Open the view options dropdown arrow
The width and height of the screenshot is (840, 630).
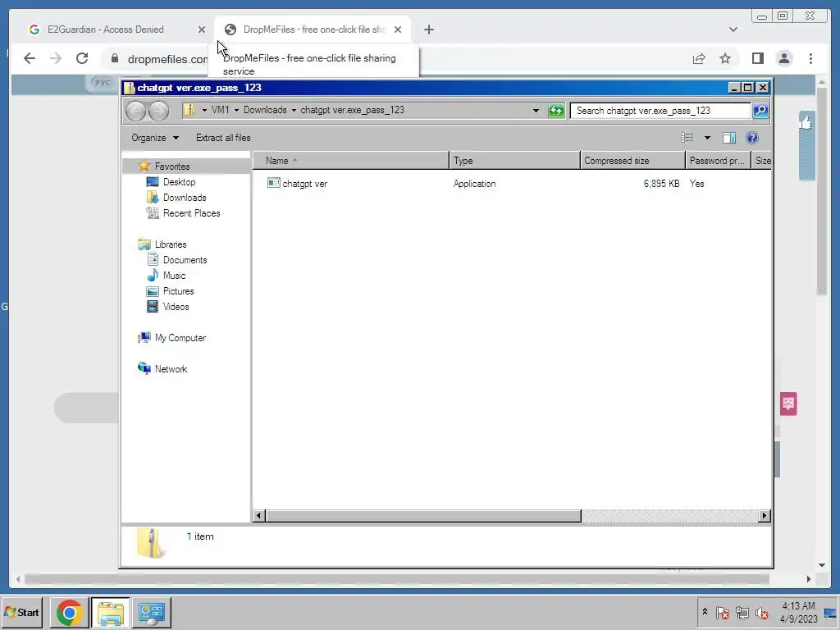[x=707, y=138]
